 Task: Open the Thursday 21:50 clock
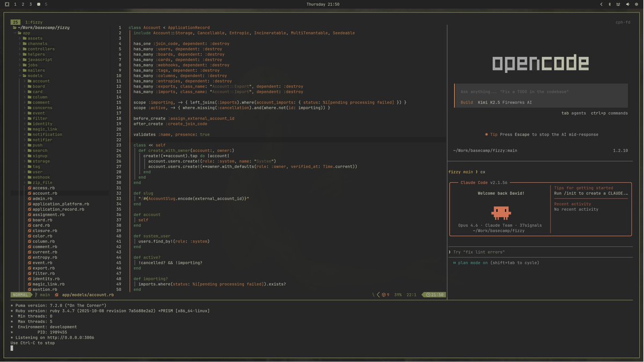(323, 4)
